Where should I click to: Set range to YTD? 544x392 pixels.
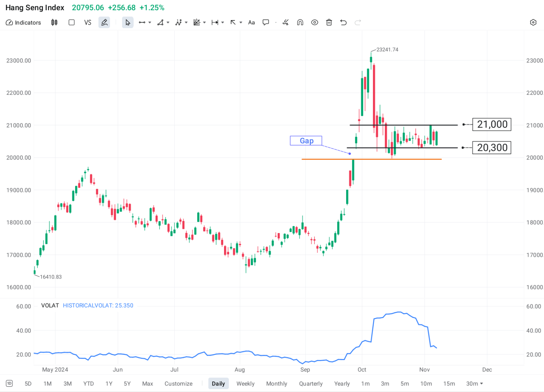(89, 384)
